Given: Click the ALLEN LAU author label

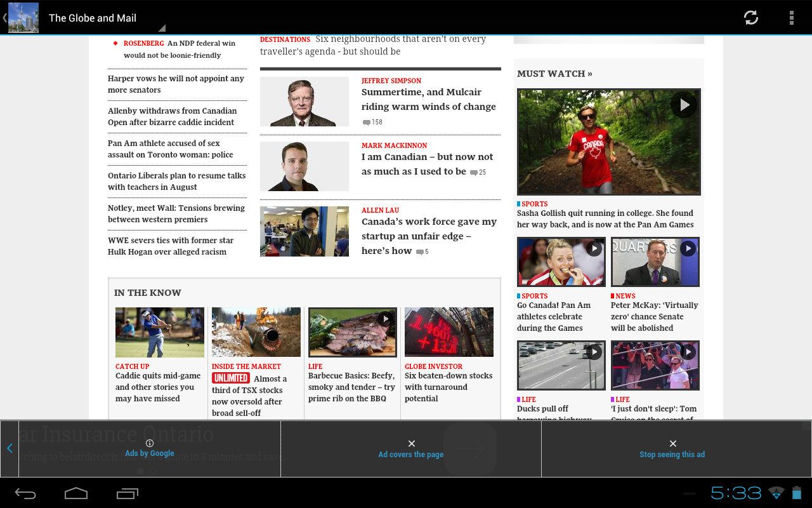Looking at the screenshot, I should [x=381, y=210].
